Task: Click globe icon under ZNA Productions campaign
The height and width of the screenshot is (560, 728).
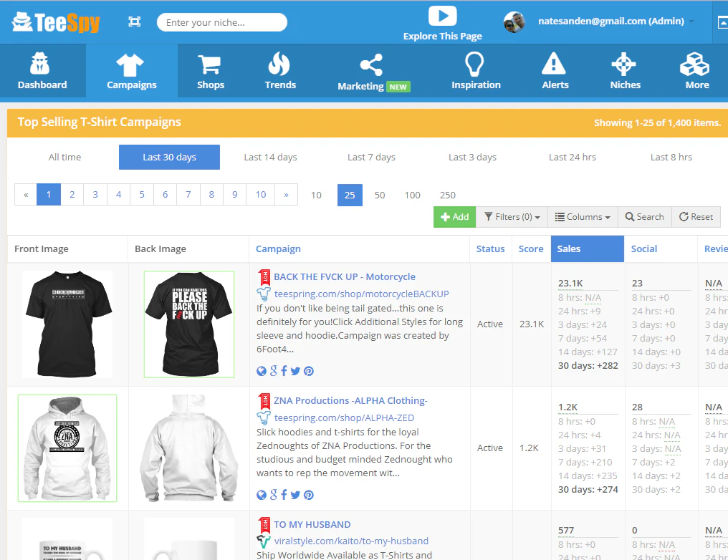Action: click(262, 495)
